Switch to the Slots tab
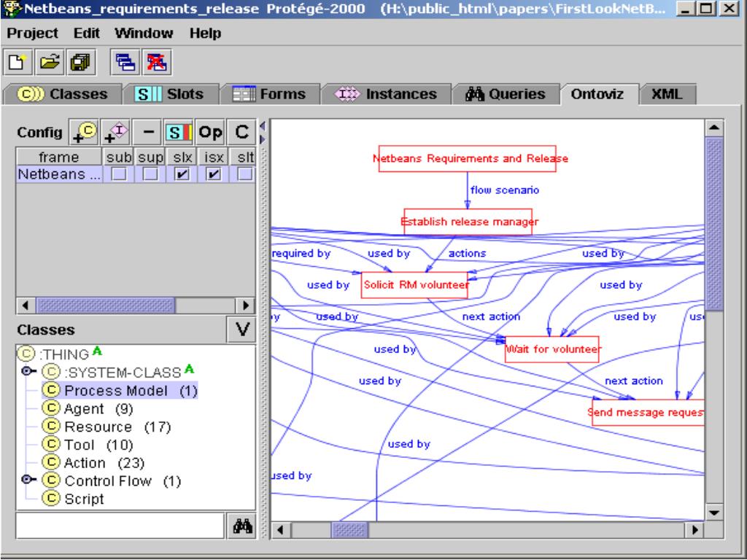This screenshot has width=747, height=560. 171,94
